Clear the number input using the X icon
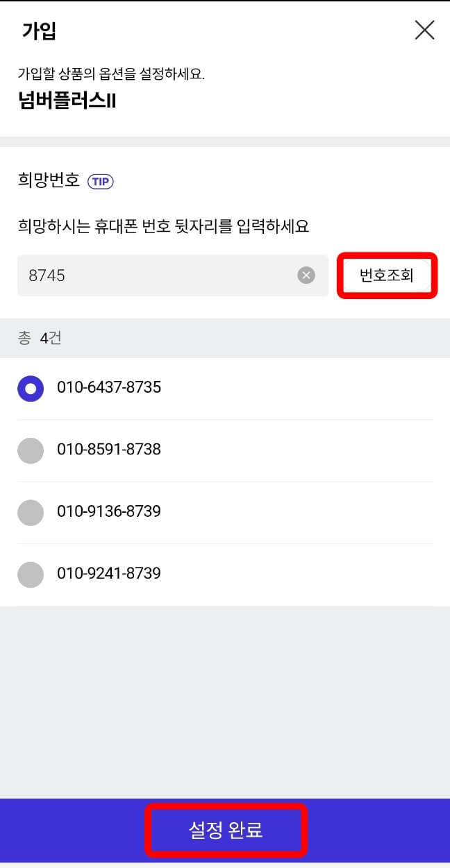The height and width of the screenshot is (868, 450). 306,275
